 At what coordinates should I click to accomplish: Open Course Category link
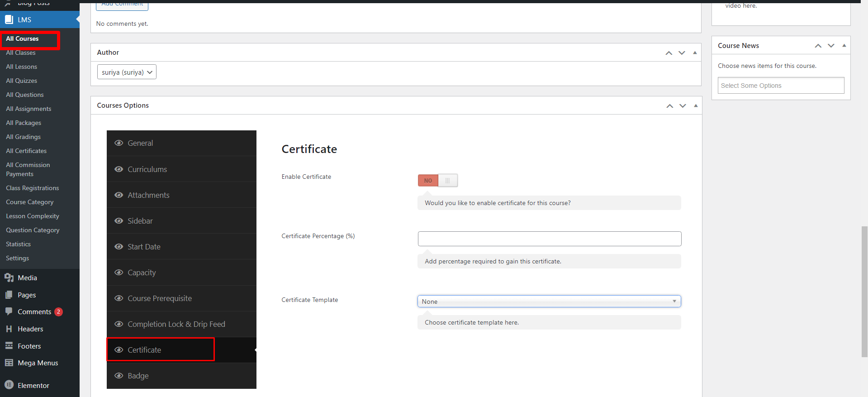pos(30,202)
